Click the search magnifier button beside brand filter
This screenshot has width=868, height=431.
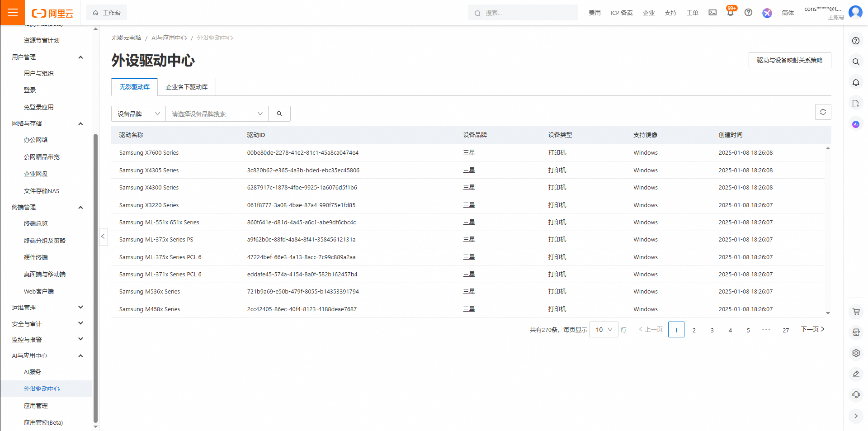(279, 114)
